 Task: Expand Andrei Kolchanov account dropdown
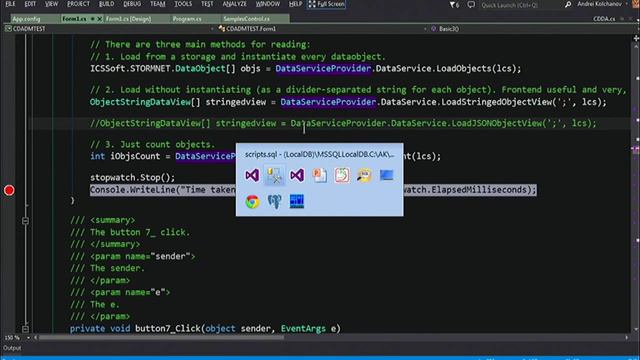click(x=627, y=4)
